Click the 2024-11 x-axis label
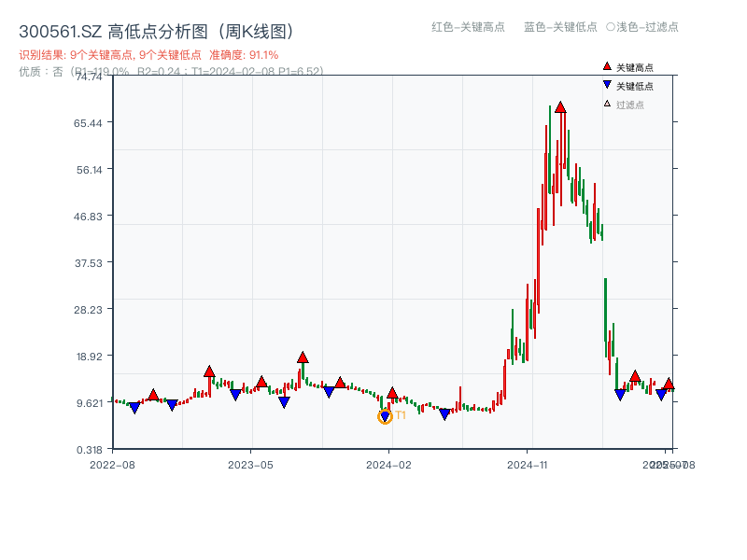This screenshot has width=747, height=560. click(528, 464)
